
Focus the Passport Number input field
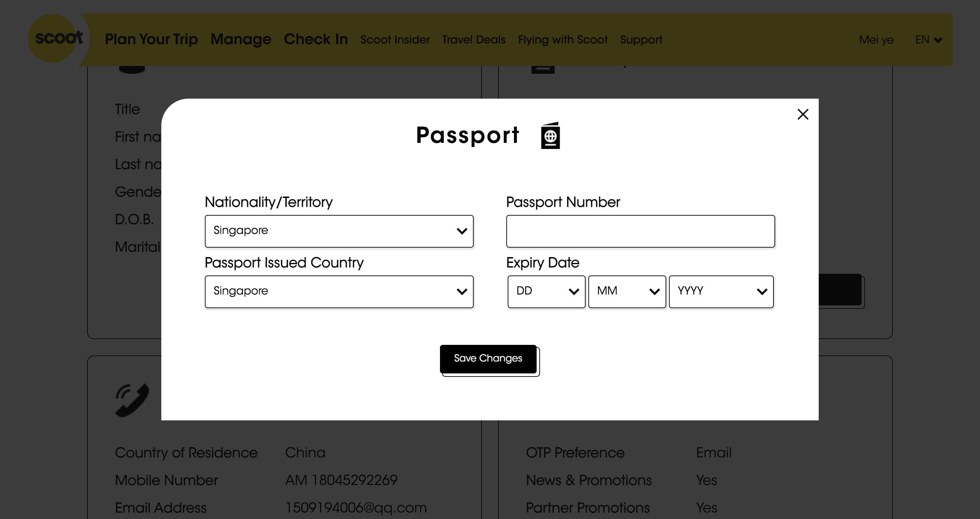641,231
